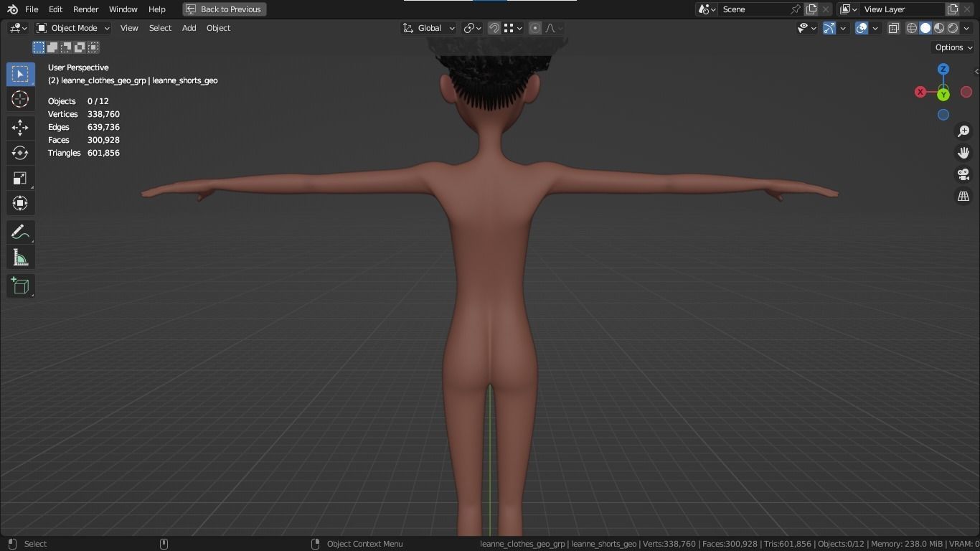Viewport: 980px width, 551px height.
Task: Open Global transform orientation dropdown
Action: [428, 28]
